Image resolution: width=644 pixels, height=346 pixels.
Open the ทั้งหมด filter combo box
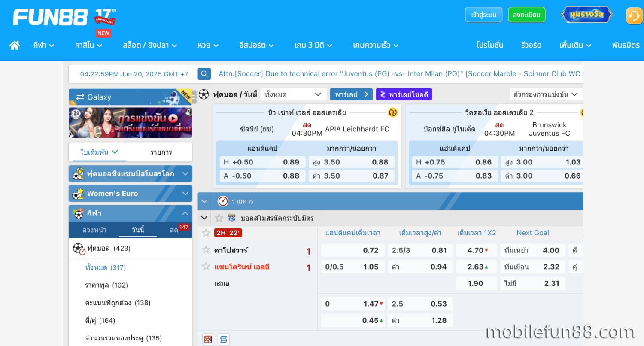click(x=294, y=94)
